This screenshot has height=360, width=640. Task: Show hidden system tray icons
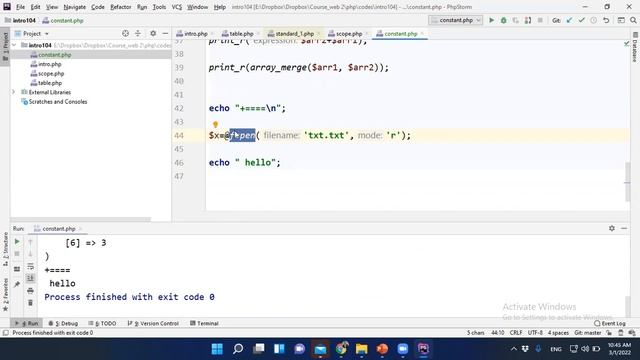[x=513, y=349]
